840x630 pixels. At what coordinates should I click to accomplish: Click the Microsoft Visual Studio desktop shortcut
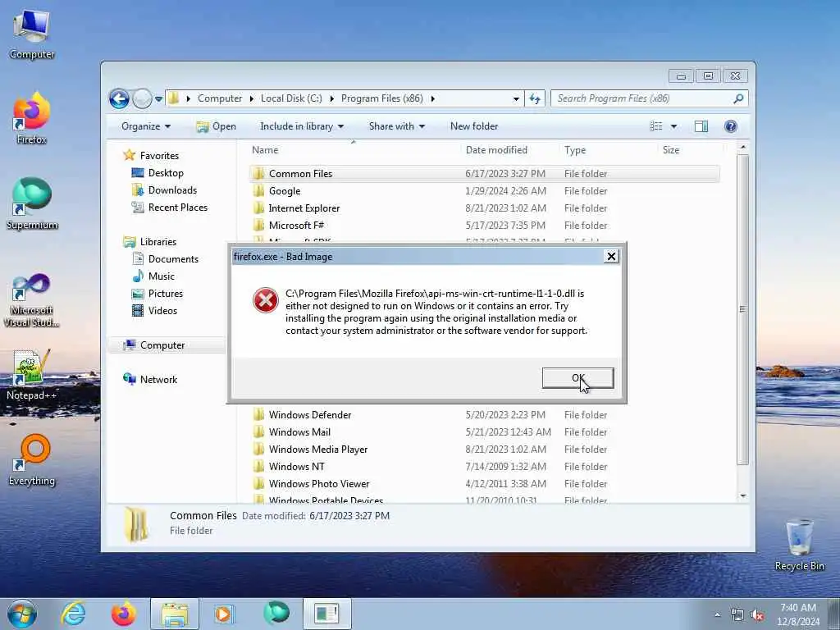pyautogui.click(x=32, y=300)
